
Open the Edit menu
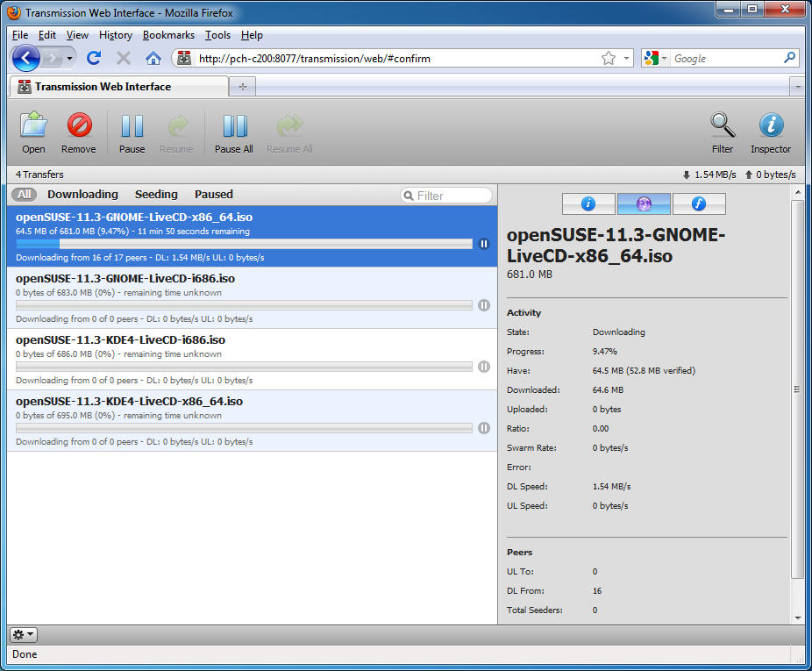46,35
